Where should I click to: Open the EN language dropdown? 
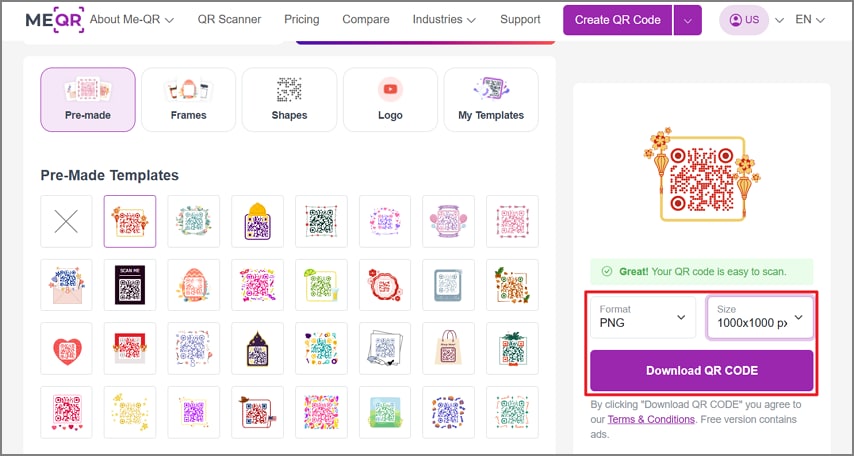pyautogui.click(x=810, y=20)
